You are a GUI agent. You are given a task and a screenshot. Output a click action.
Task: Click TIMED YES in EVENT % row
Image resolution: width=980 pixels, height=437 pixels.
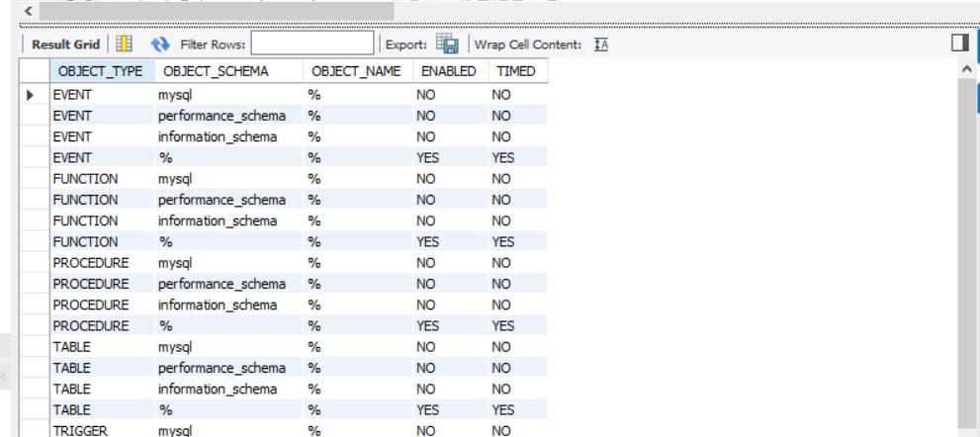[x=518, y=158]
